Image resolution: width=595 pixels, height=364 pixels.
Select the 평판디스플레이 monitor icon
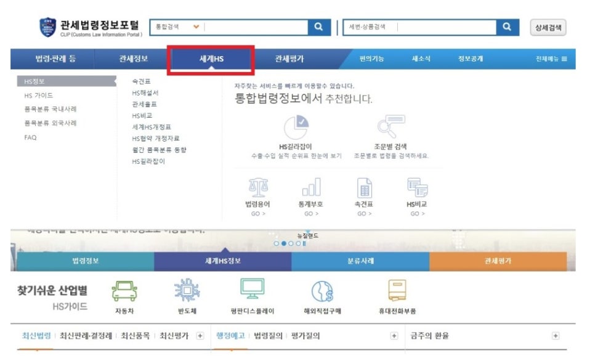(x=253, y=289)
